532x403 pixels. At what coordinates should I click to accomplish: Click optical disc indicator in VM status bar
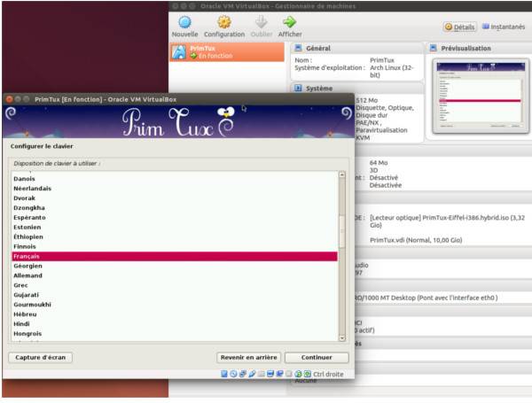click(233, 374)
